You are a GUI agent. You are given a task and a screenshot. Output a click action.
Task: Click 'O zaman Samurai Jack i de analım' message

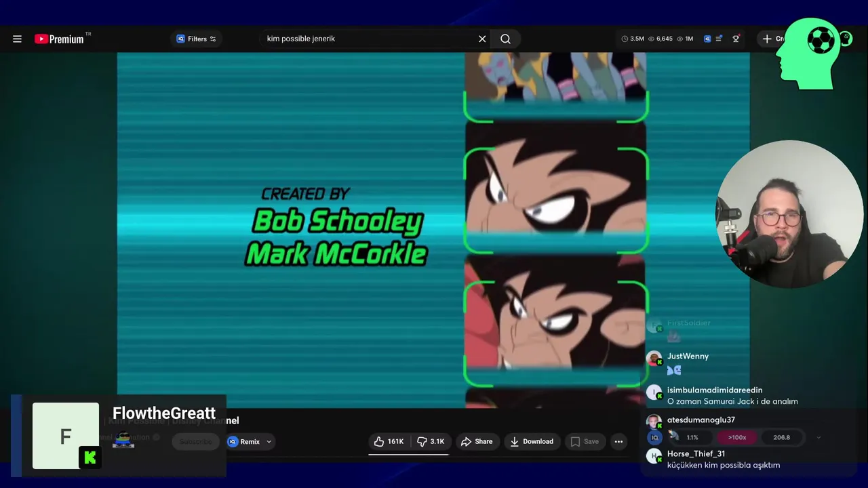(732, 401)
